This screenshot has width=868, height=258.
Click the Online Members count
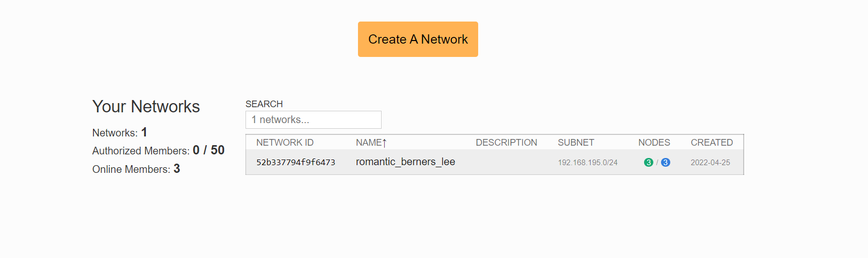(177, 169)
